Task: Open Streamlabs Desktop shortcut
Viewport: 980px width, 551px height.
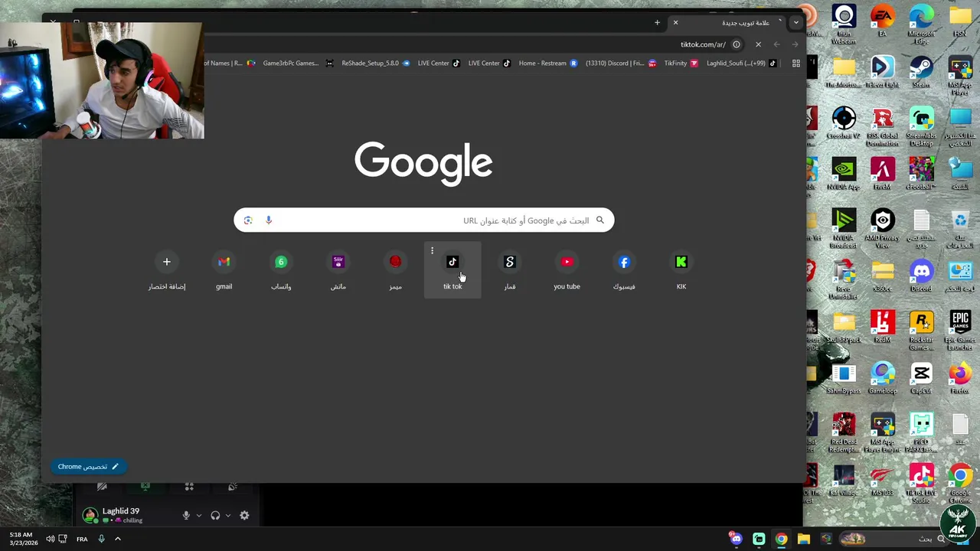Action: (x=922, y=126)
